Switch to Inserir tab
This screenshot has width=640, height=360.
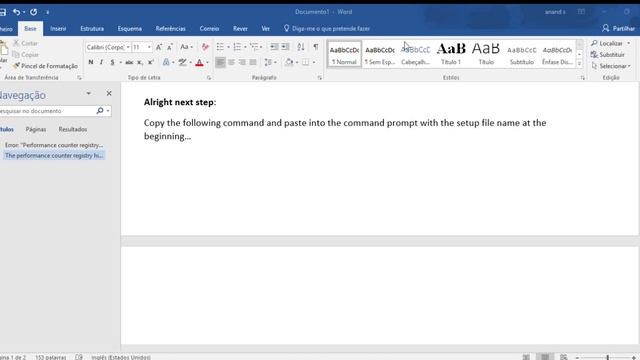click(58, 29)
